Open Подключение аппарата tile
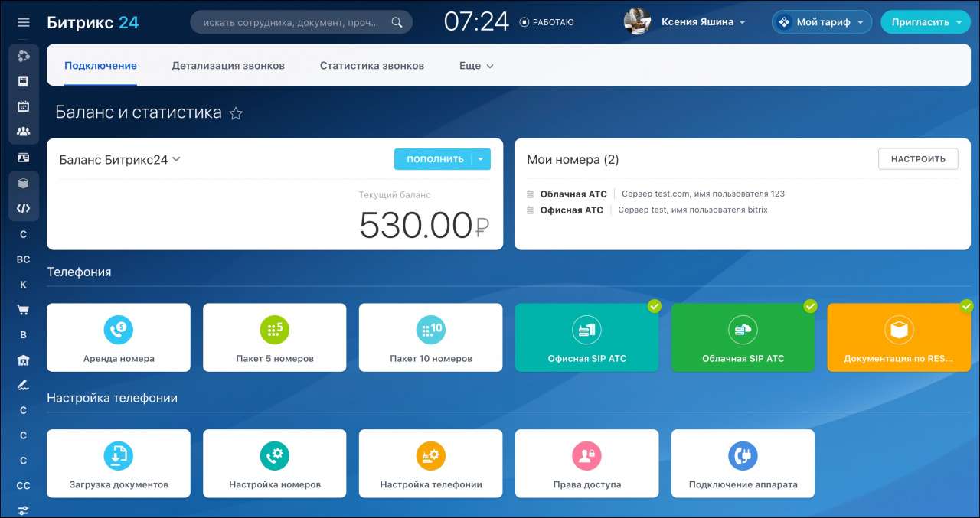Screen dimensions: 980x518 click(743, 464)
